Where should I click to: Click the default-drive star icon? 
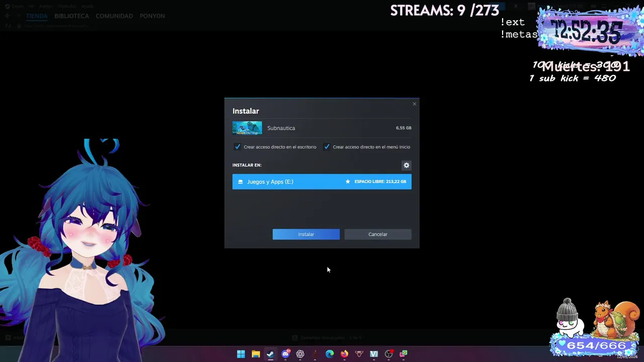point(348,182)
